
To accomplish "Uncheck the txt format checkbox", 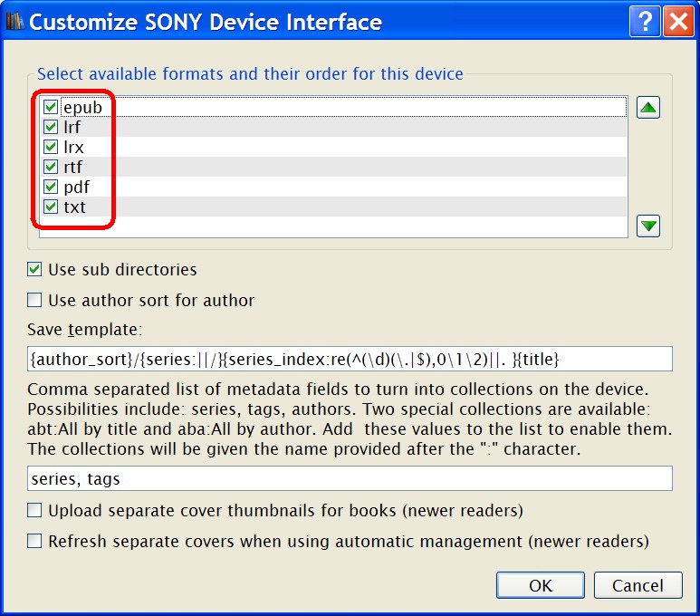I will pyautogui.click(x=51, y=207).
